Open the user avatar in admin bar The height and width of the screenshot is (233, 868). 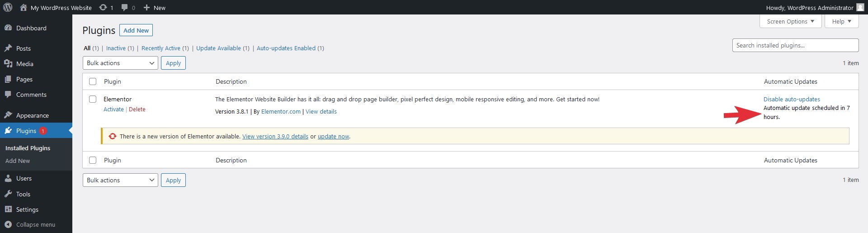(860, 7)
